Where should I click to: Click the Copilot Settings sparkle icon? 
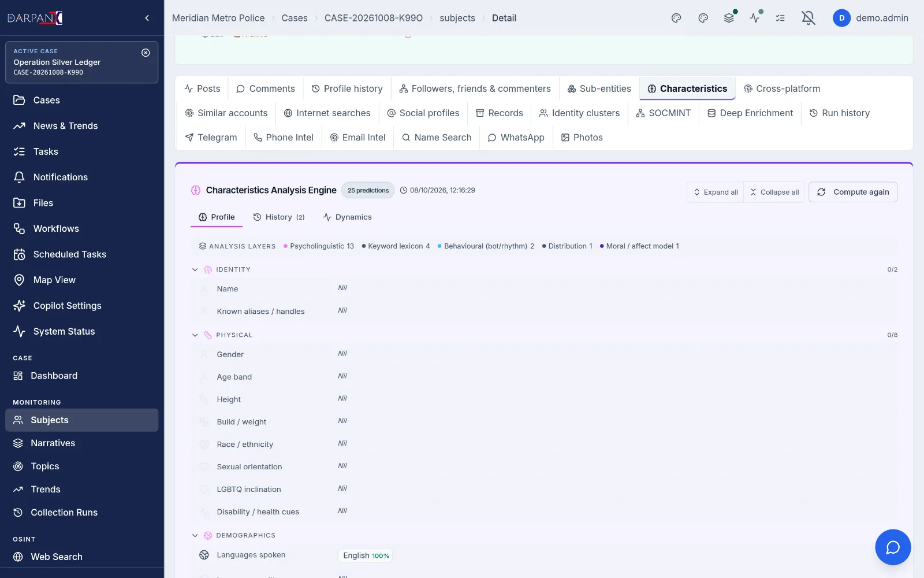(19, 306)
